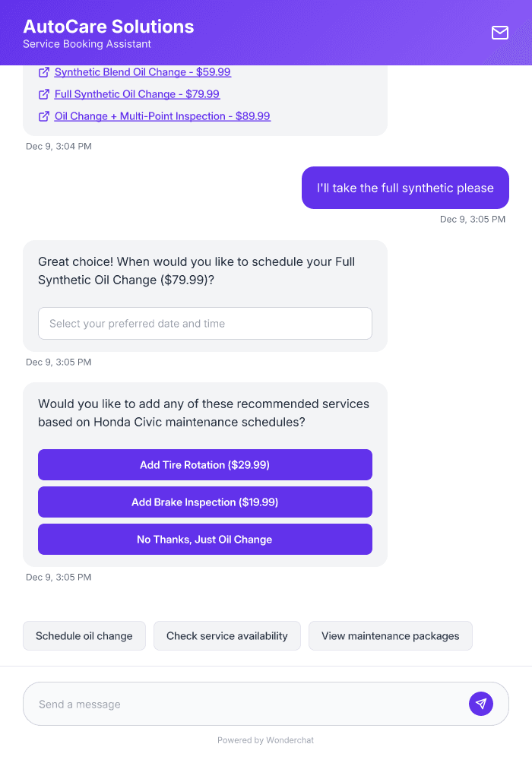This screenshot has width=532, height=760.
Task: Open the envelope icon in the header
Action: [500, 33]
